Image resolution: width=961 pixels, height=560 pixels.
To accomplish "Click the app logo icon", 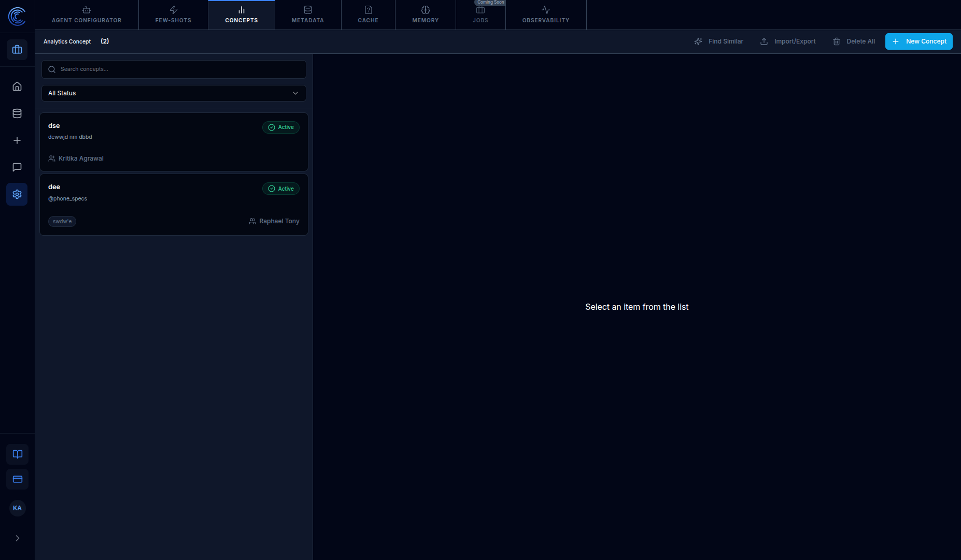I will [x=17, y=16].
